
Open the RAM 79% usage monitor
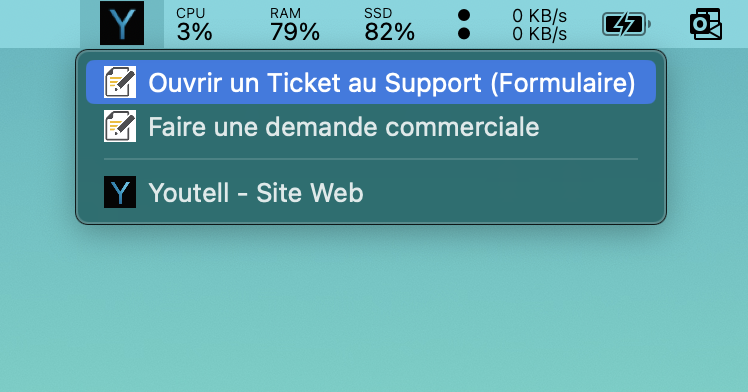(294, 24)
